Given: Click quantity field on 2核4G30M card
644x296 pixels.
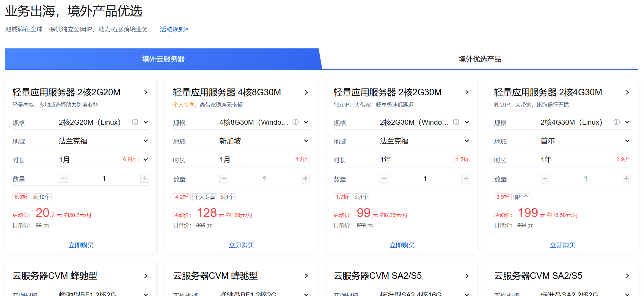Looking at the screenshot, I should (586, 179).
